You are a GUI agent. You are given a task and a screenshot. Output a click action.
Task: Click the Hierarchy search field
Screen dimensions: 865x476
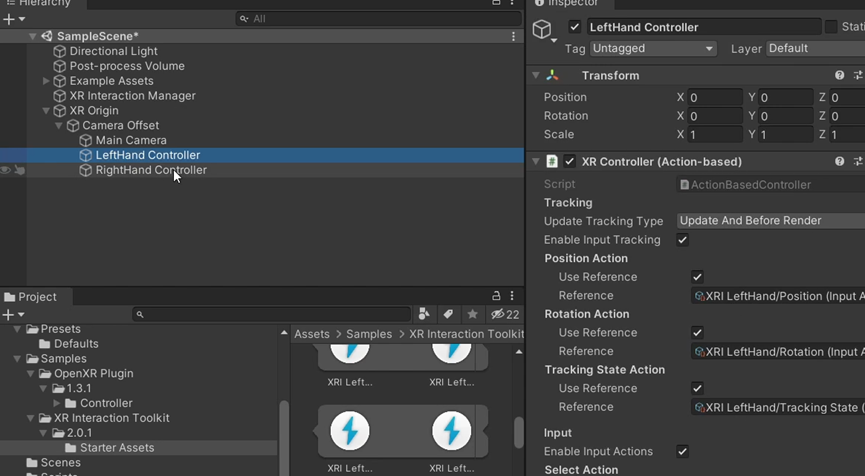coord(378,19)
